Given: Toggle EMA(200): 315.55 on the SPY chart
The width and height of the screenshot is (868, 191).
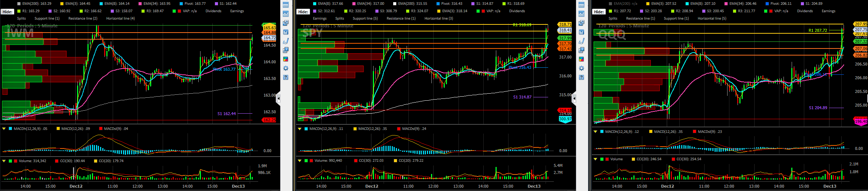Looking at the screenshot, I should (410, 4).
